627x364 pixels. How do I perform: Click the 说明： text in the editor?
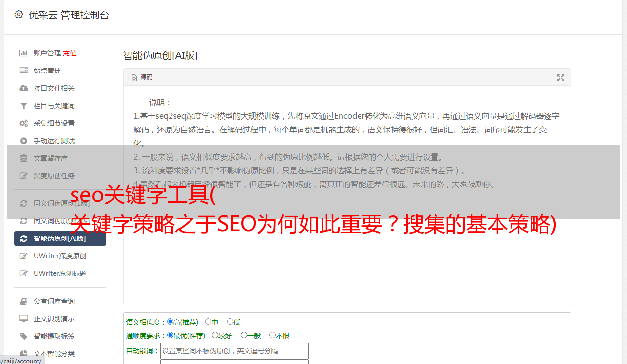[160, 103]
